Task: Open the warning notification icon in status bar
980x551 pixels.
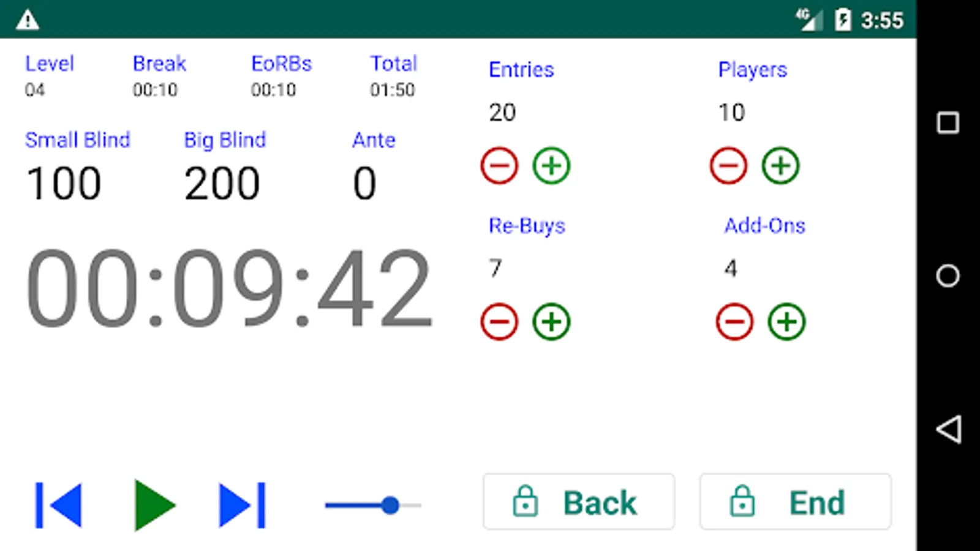Action: coord(28,20)
